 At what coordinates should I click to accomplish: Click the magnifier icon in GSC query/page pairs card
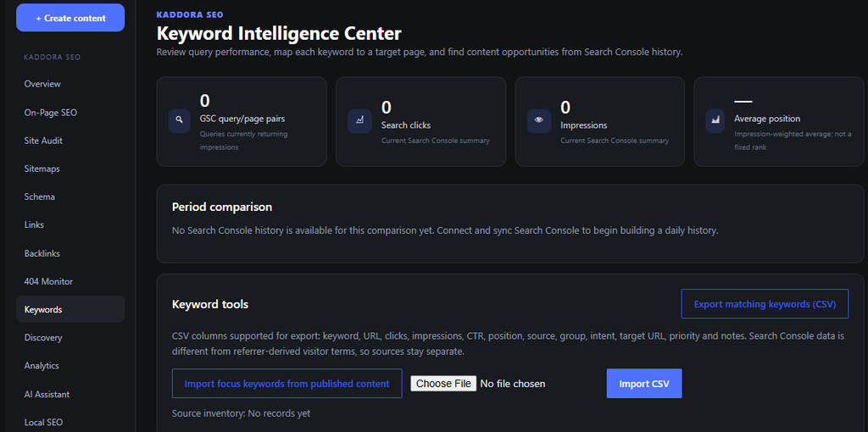coord(179,121)
